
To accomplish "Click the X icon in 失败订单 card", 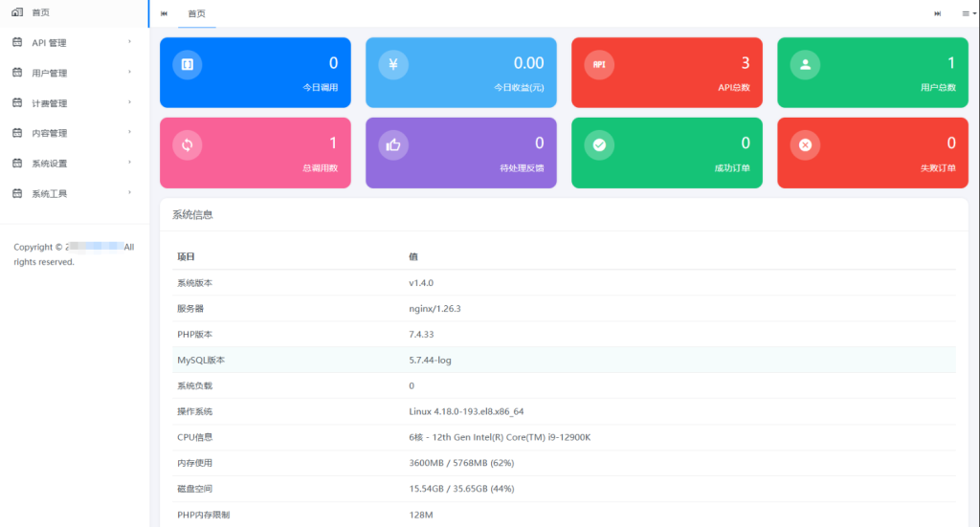I will pos(805,144).
